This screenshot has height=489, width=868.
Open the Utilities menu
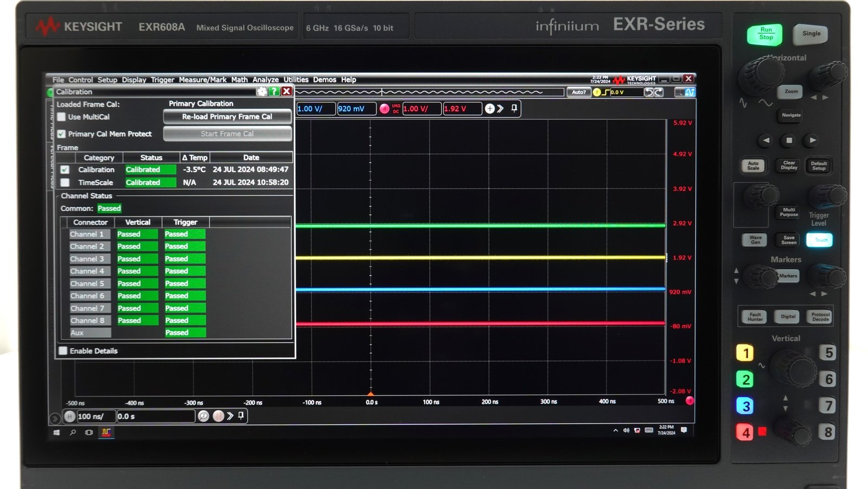[296, 80]
